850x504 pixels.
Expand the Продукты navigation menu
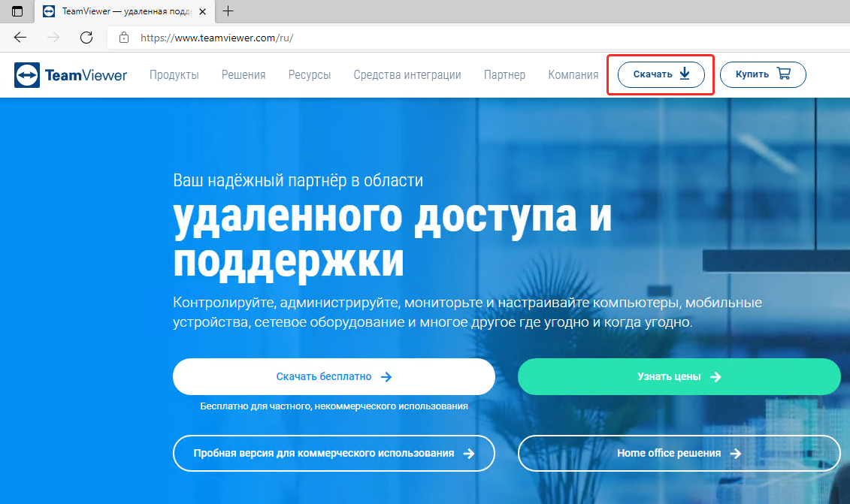[174, 75]
